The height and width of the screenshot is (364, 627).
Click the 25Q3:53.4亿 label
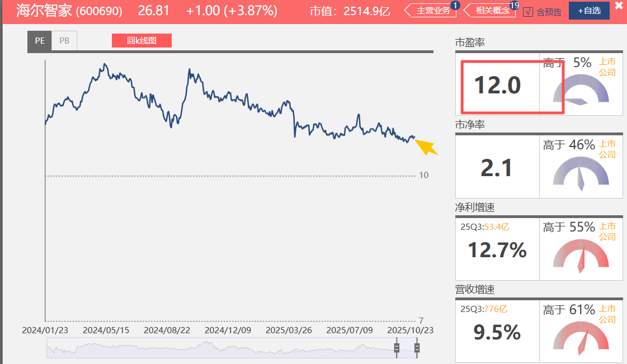click(484, 227)
